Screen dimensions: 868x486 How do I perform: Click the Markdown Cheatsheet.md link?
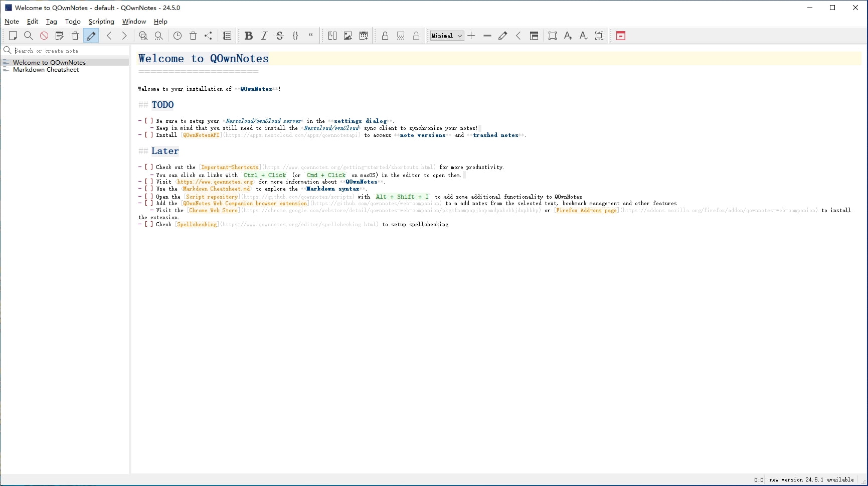tap(216, 189)
